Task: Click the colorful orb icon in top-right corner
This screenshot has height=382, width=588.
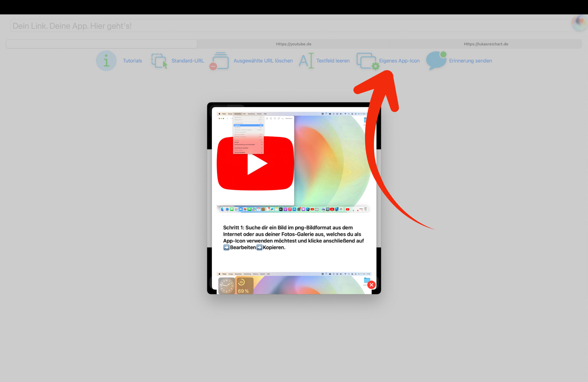Action: click(x=579, y=22)
